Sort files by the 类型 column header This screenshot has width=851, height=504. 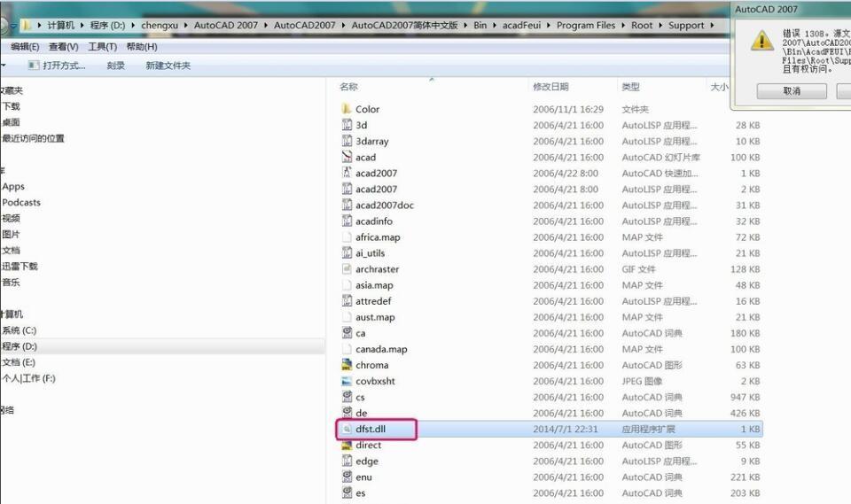(x=630, y=86)
